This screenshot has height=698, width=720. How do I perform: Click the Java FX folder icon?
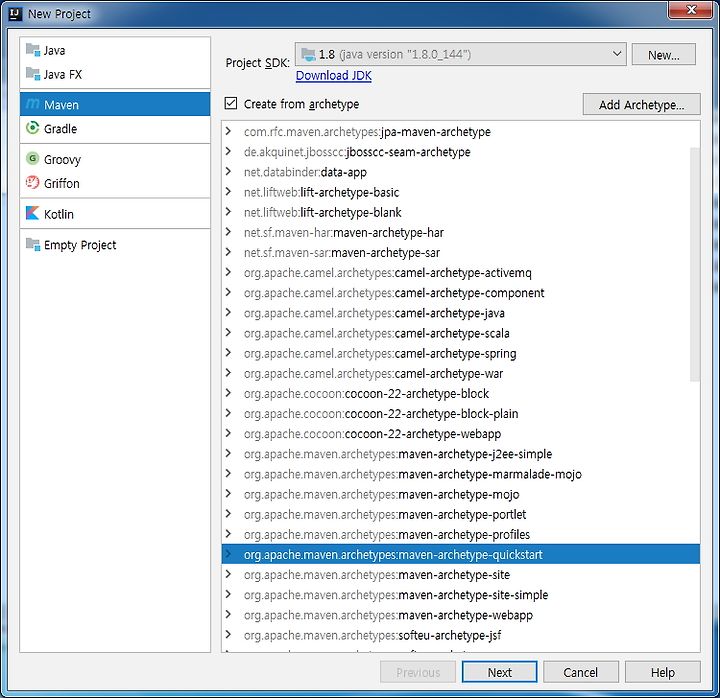33,73
